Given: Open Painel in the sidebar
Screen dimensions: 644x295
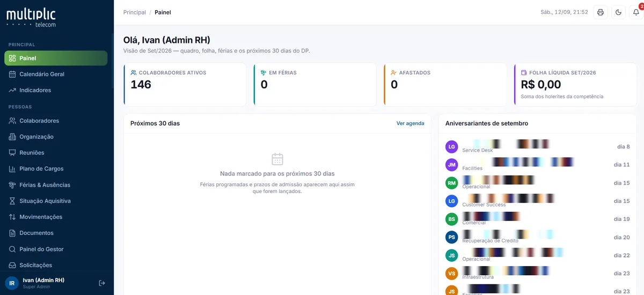Looking at the screenshot, I should (x=56, y=58).
